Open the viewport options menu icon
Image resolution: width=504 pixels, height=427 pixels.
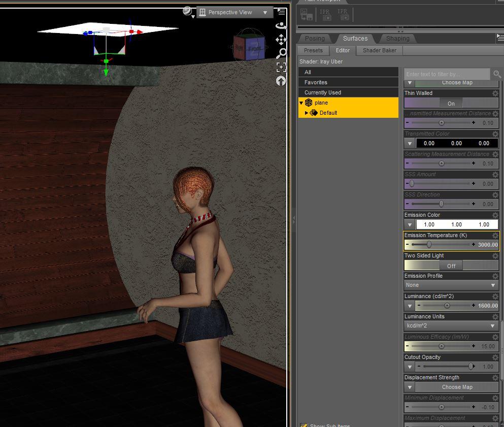(x=281, y=12)
